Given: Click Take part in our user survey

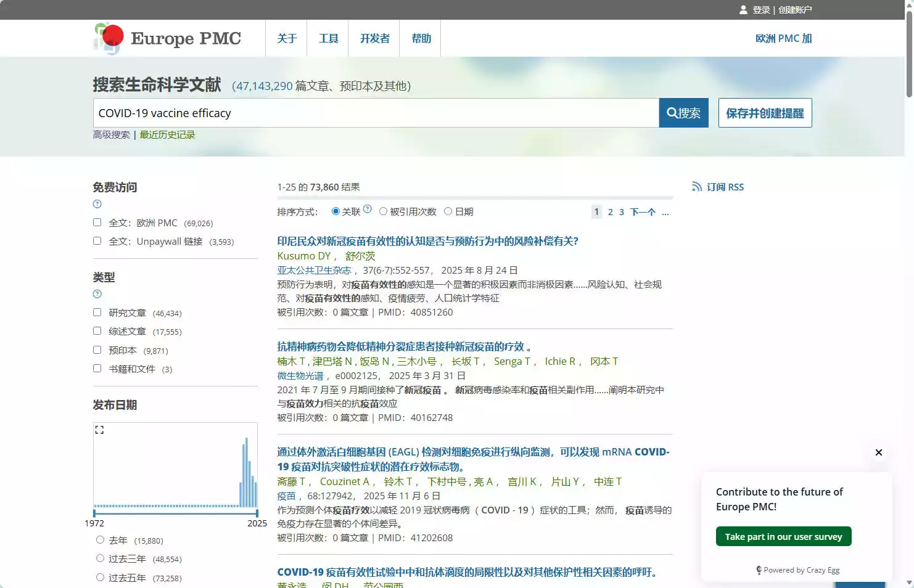Looking at the screenshot, I should (783, 536).
